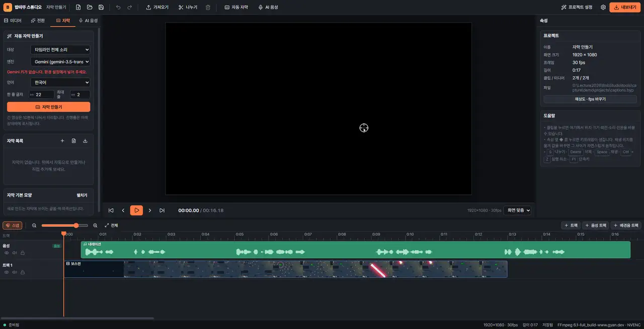Open settings via gear icon
644x329 pixels.
click(x=603, y=8)
